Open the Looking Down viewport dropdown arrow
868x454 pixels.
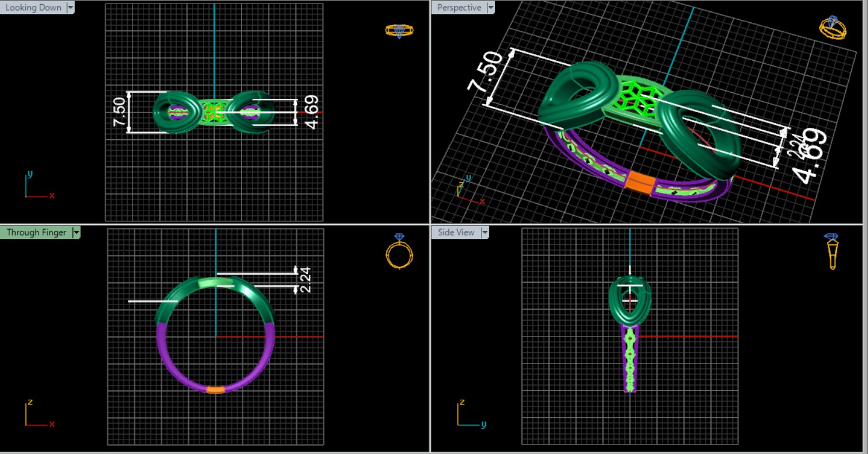pos(71,8)
